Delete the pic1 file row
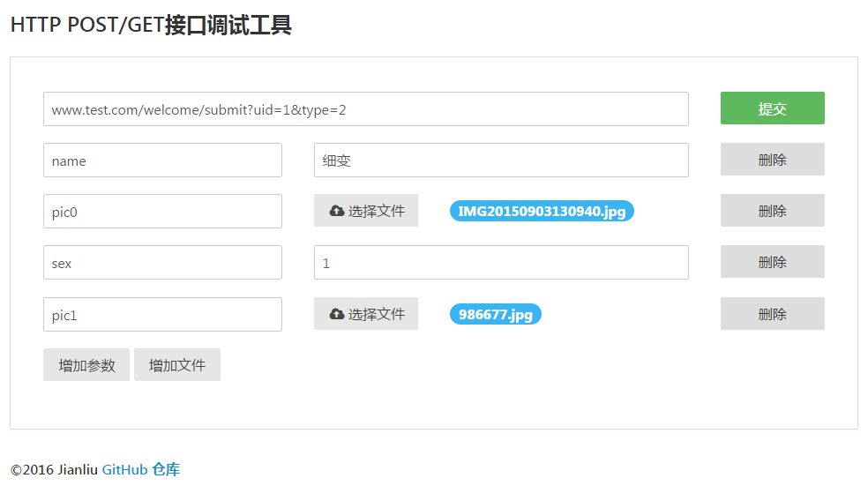The width and height of the screenshot is (868, 493). (x=772, y=314)
